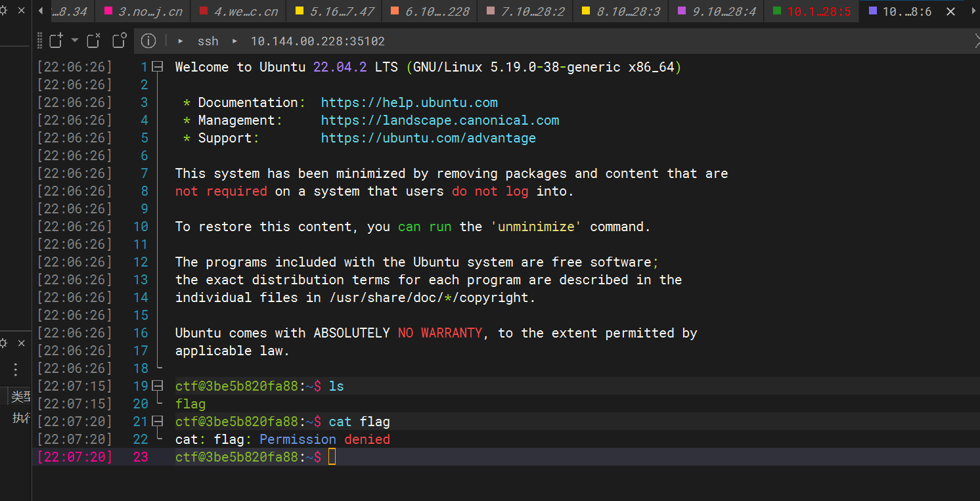Collapse the welcome message fold at line 1

point(157,67)
